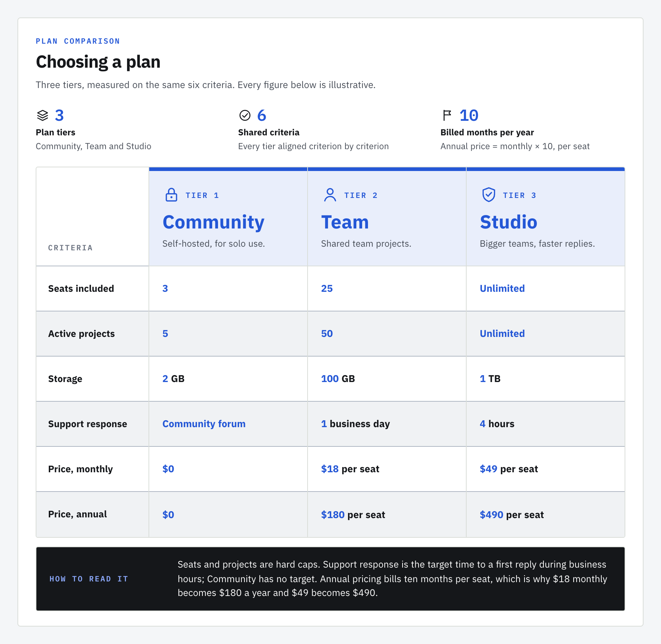
Task: Click the 'Storage' row label
Action: click(65, 379)
